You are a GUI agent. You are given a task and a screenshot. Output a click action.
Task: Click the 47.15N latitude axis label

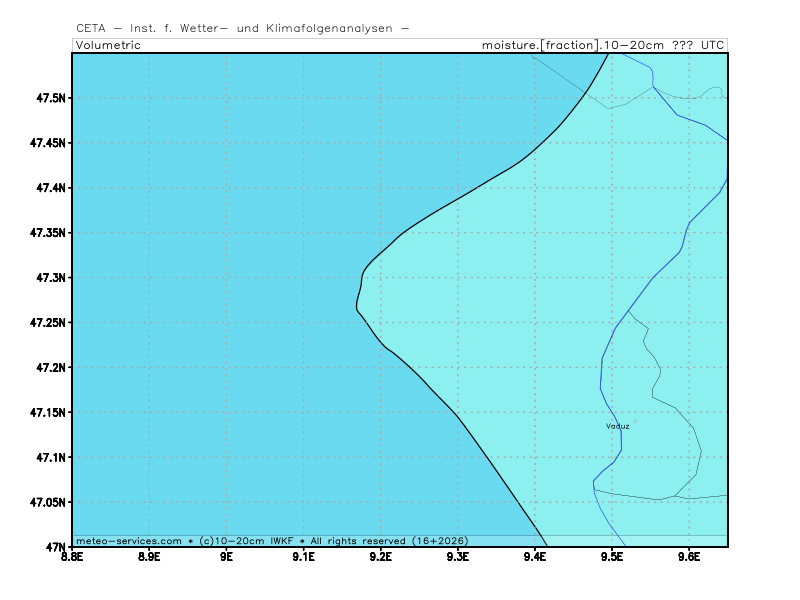pyautogui.click(x=45, y=412)
